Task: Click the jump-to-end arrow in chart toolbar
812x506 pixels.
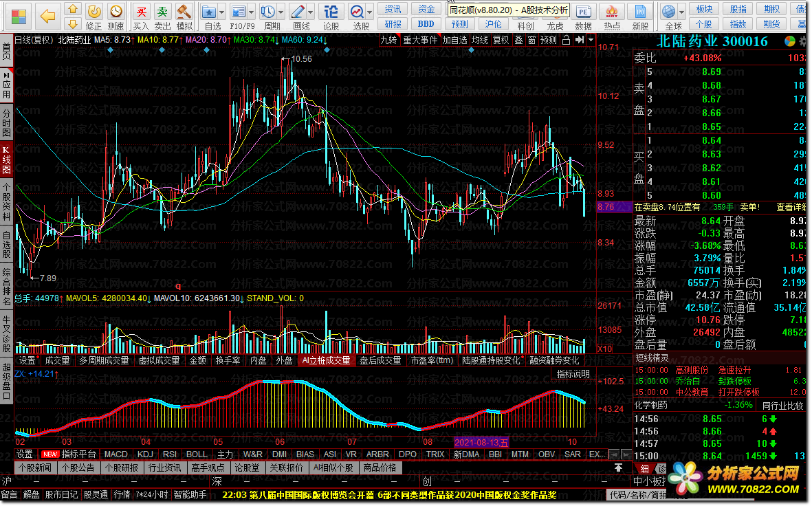Action: 580,40
